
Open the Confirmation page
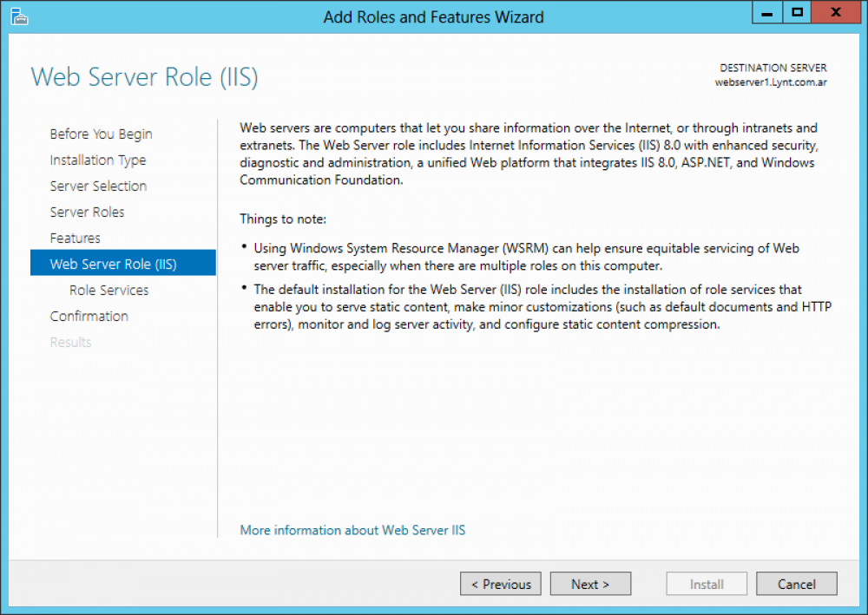click(89, 316)
